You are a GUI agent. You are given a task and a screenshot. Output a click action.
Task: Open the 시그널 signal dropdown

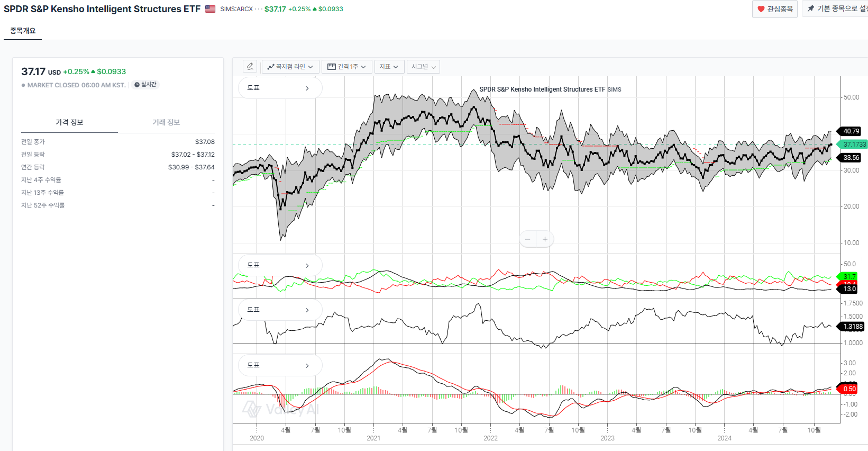click(x=423, y=67)
